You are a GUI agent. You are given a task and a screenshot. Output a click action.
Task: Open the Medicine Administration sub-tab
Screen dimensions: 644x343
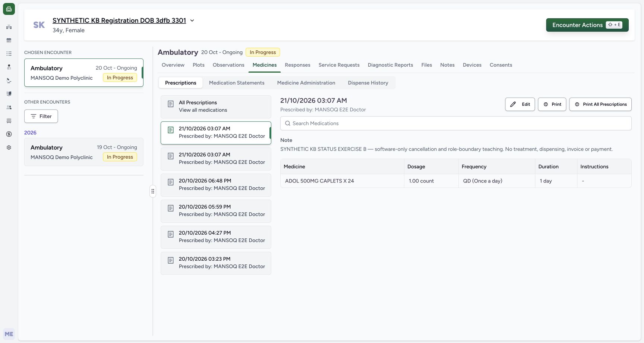pos(306,83)
